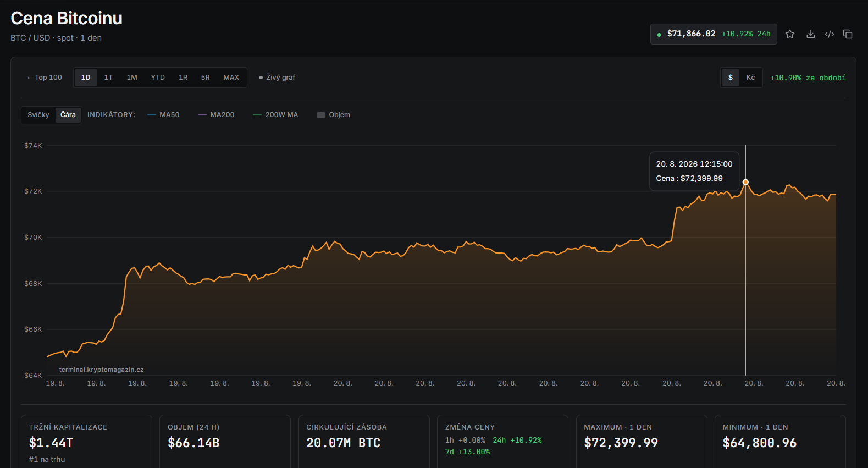
Task: Click the $74K y-axis label
Action: [33, 146]
